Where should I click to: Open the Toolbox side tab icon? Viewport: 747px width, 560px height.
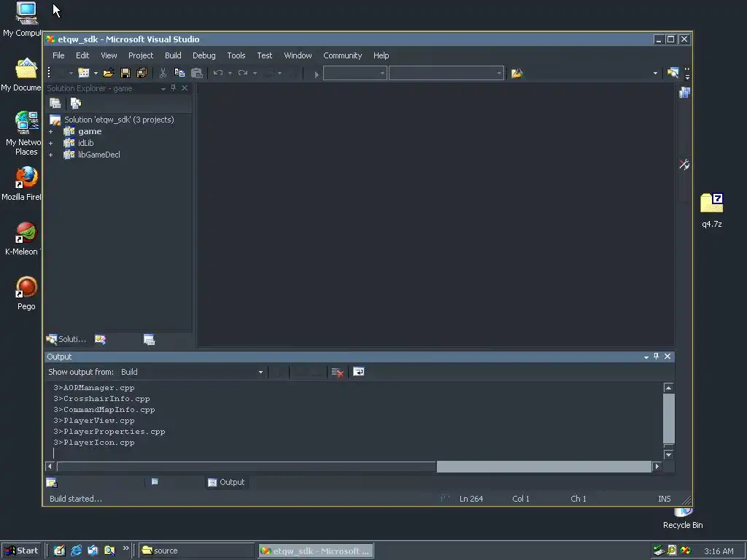(x=684, y=165)
